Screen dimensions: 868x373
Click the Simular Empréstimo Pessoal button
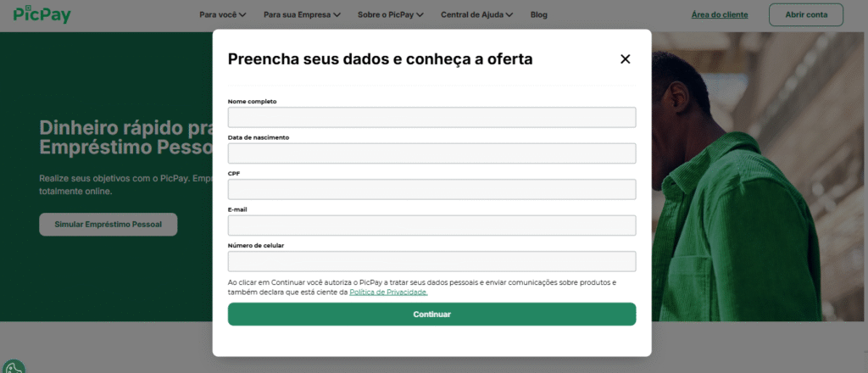point(108,225)
